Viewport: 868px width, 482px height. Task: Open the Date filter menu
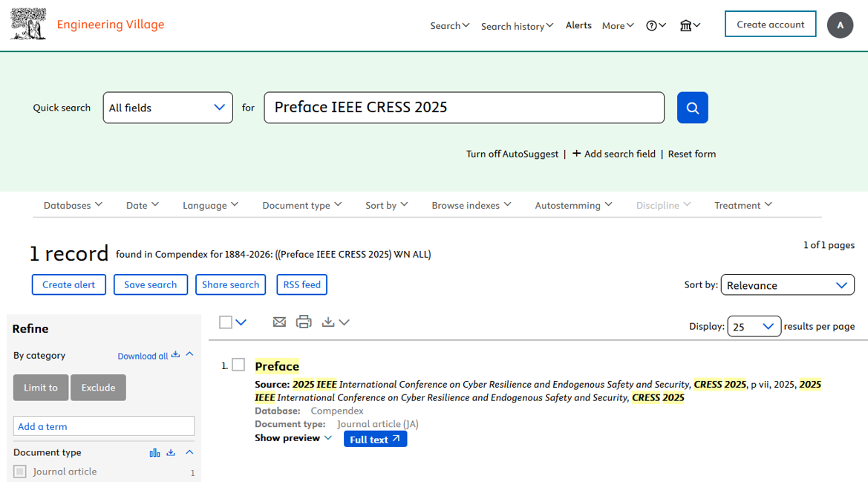coord(143,205)
